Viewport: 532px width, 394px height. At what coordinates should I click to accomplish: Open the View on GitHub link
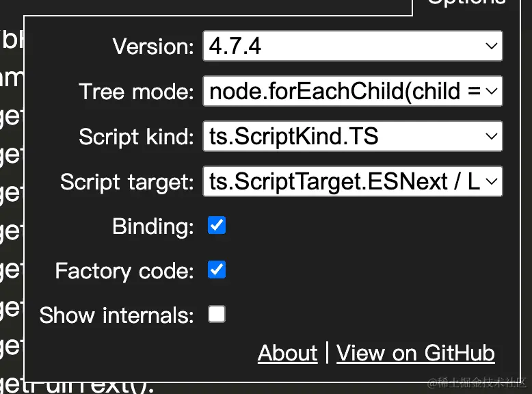pyautogui.click(x=416, y=353)
